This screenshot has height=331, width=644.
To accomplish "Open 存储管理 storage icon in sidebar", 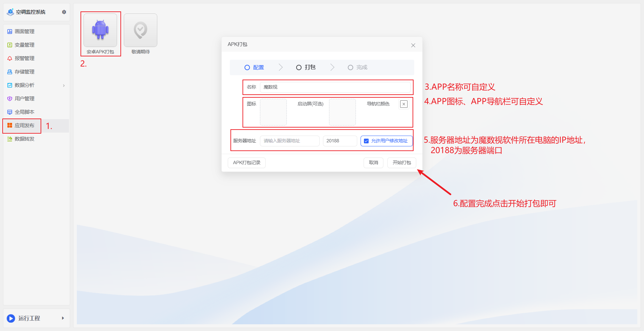I will pos(9,72).
